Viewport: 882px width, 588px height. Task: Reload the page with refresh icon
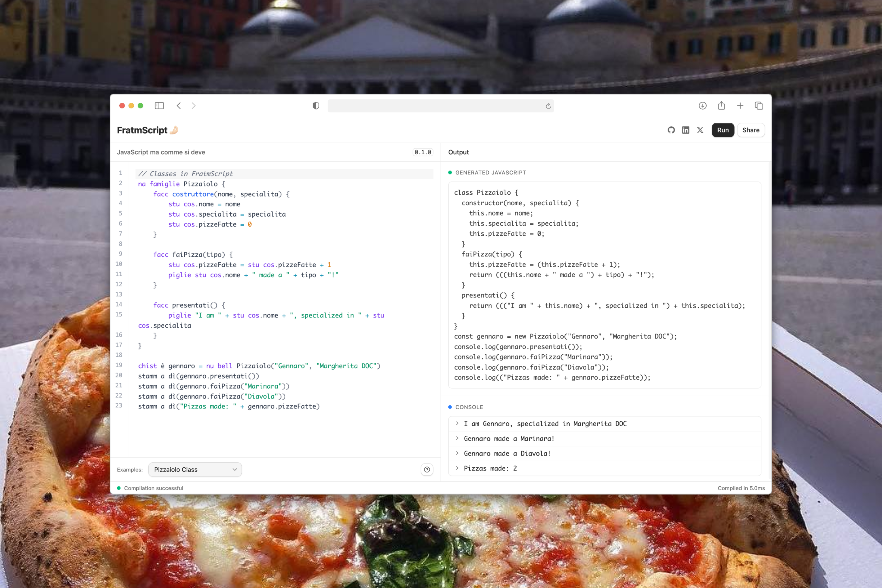click(x=548, y=106)
